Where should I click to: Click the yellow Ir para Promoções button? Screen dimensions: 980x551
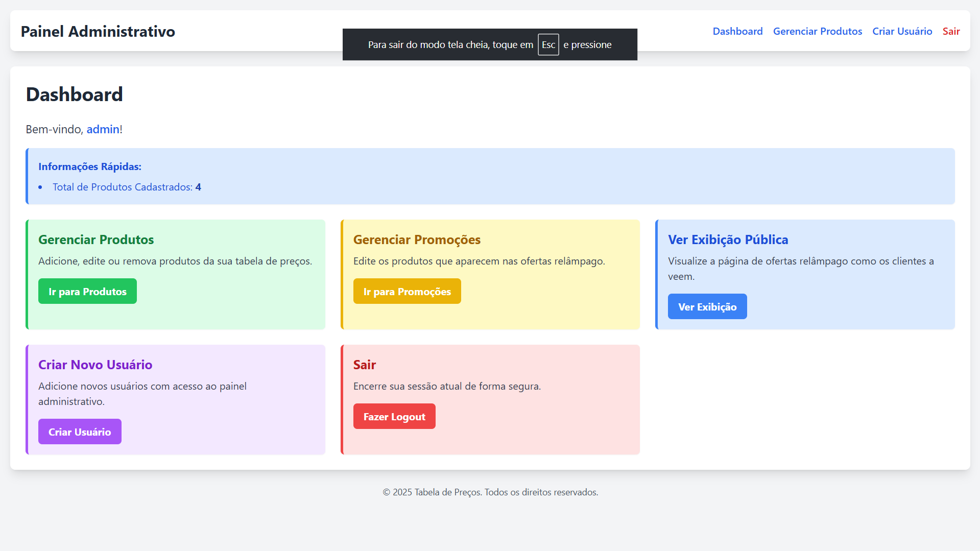pos(407,291)
